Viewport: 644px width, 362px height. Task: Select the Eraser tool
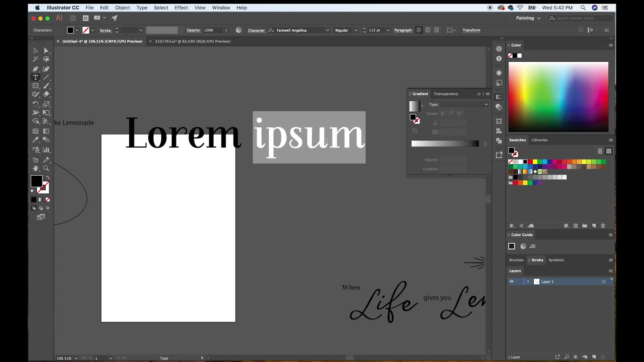47,95
